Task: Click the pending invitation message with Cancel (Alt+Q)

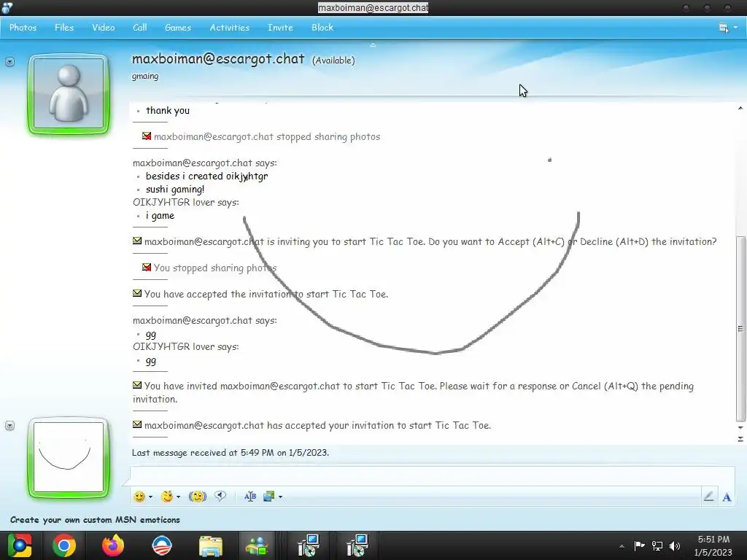Action: tap(413, 392)
